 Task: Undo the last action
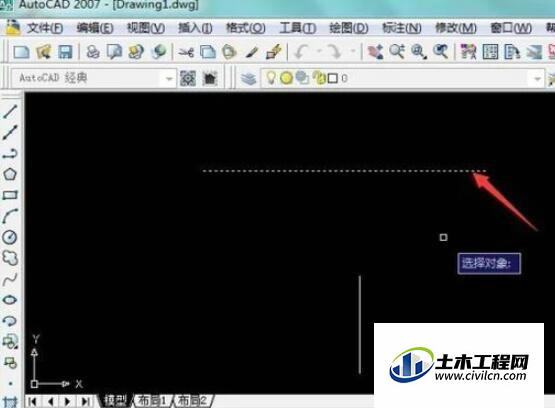[302, 52]
